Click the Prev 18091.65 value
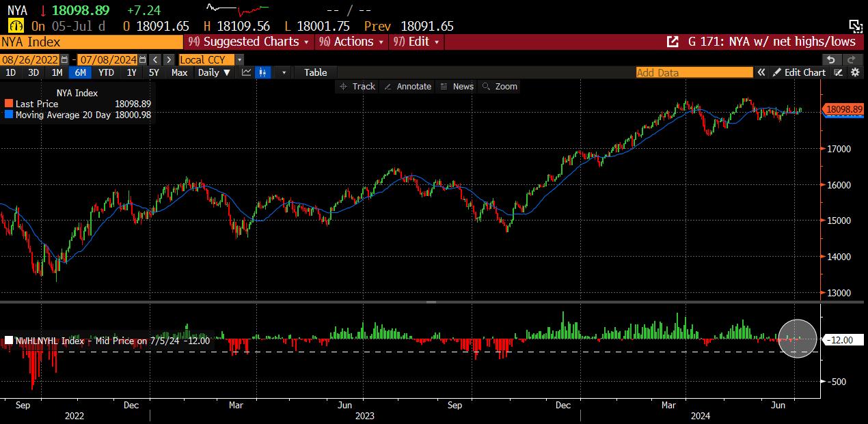 coord(409,26)
